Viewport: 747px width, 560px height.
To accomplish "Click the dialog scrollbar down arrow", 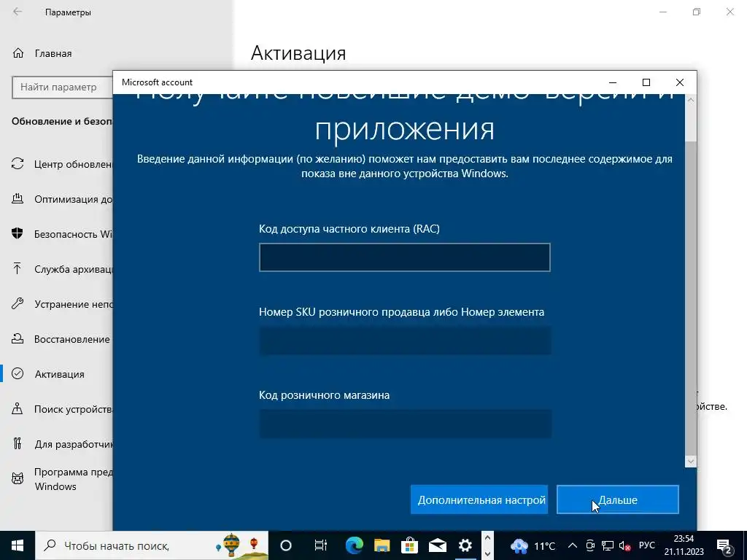I will 691,462.
